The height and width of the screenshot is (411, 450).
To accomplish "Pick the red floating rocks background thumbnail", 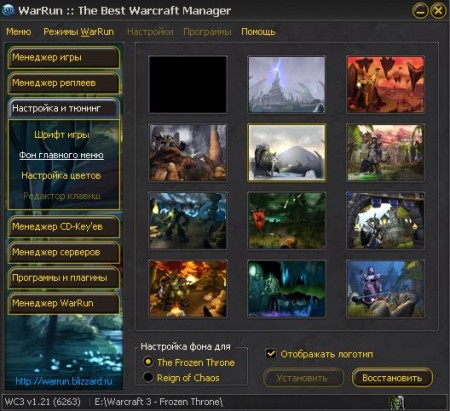I will (x=385, y=85).
